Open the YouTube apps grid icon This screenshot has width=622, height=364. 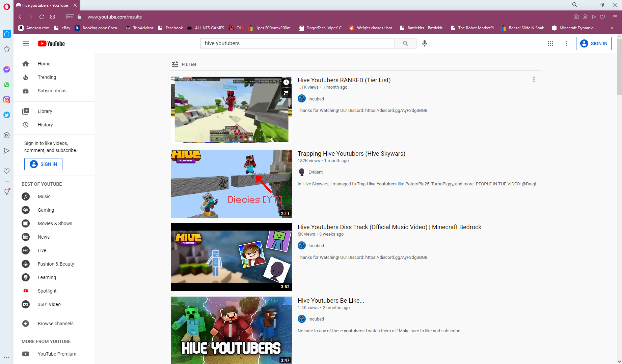pos(550,43)
